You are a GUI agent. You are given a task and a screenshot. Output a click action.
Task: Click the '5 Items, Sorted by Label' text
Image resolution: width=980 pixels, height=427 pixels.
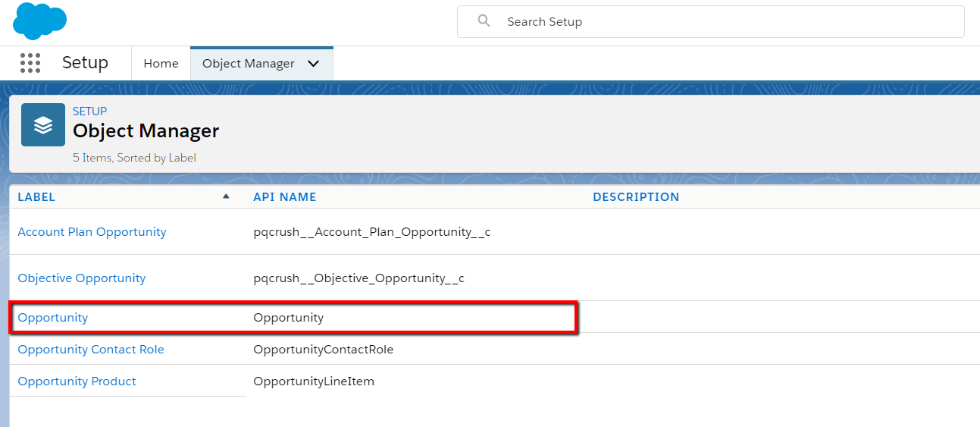[134, 158]
